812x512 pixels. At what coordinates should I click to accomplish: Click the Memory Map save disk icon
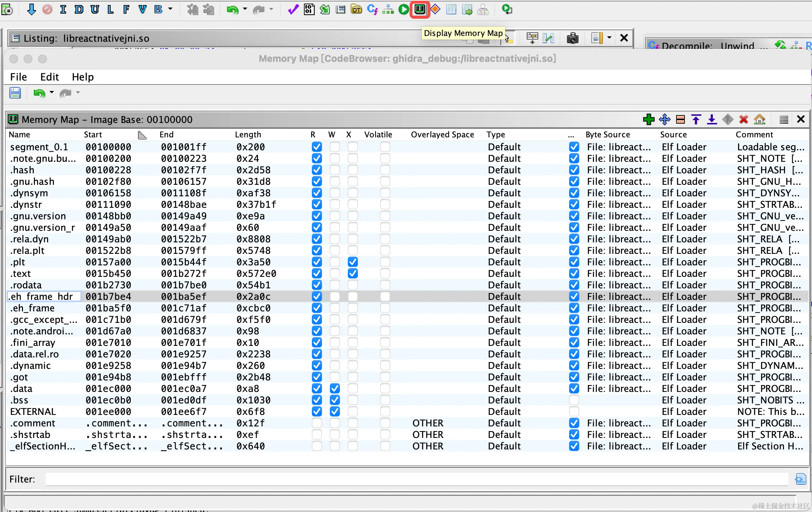15,93
